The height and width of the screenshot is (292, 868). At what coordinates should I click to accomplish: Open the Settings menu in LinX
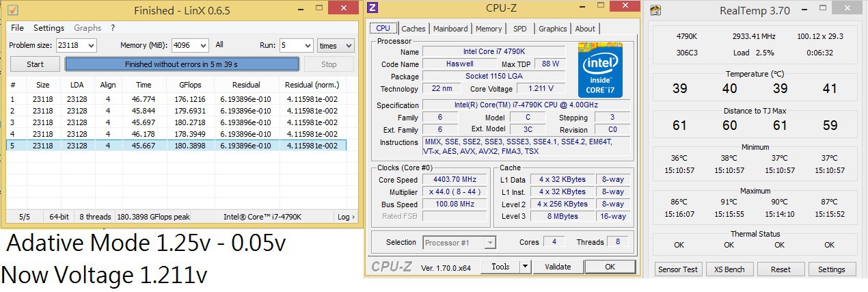click(x=49, y=28)
